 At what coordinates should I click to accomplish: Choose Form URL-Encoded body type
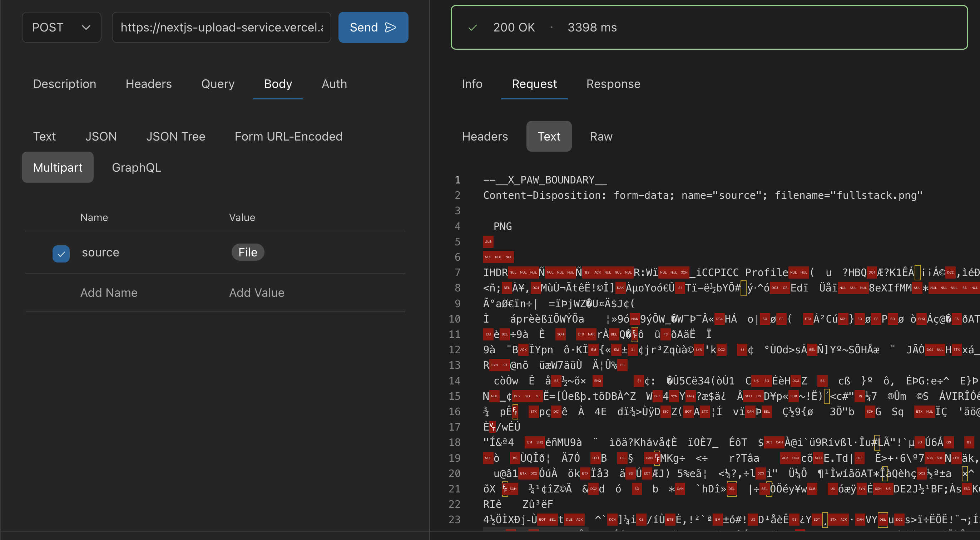pos(288,136)
